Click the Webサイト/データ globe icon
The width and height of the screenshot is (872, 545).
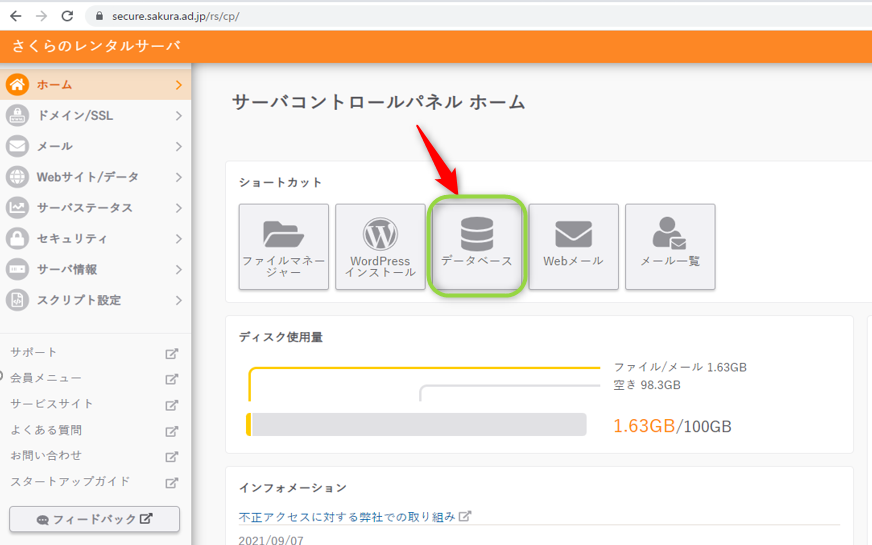tap(17, 177)
